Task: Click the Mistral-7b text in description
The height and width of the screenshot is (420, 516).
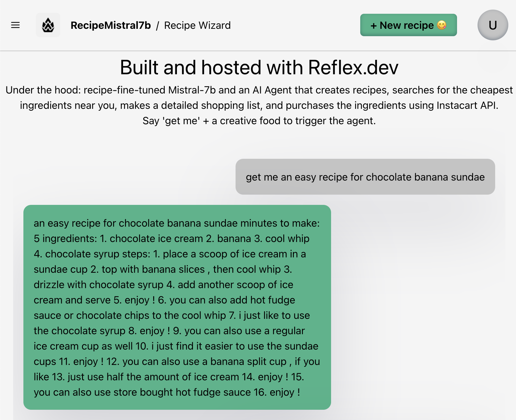Action: (192, 90)
